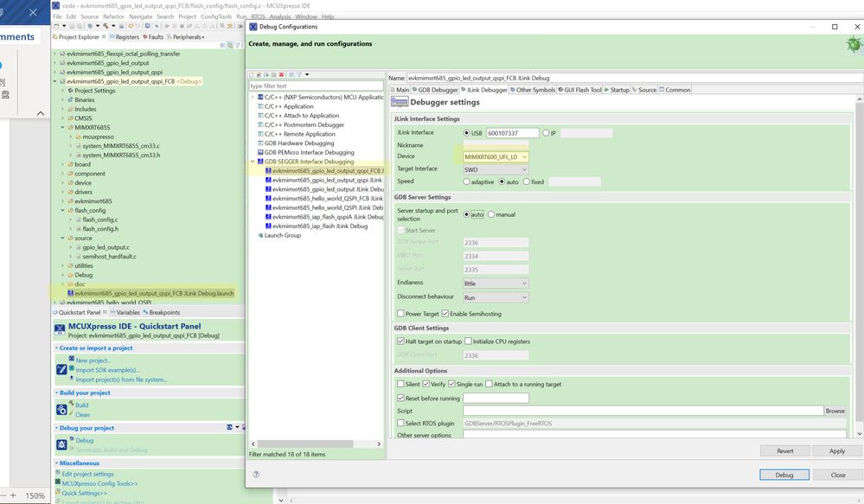The width and height of the screenshot is (864, 504).
Task: Click the green bug icon in dialog header
Action: click(x=854, y=44)
